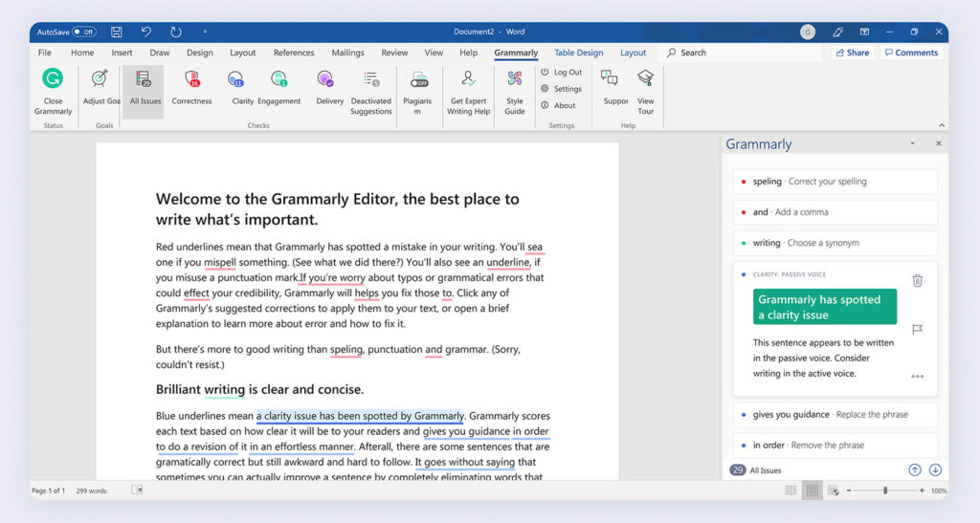Filter by Engagement issues
The image size is (980, 523).
click(x=278, y=87)
